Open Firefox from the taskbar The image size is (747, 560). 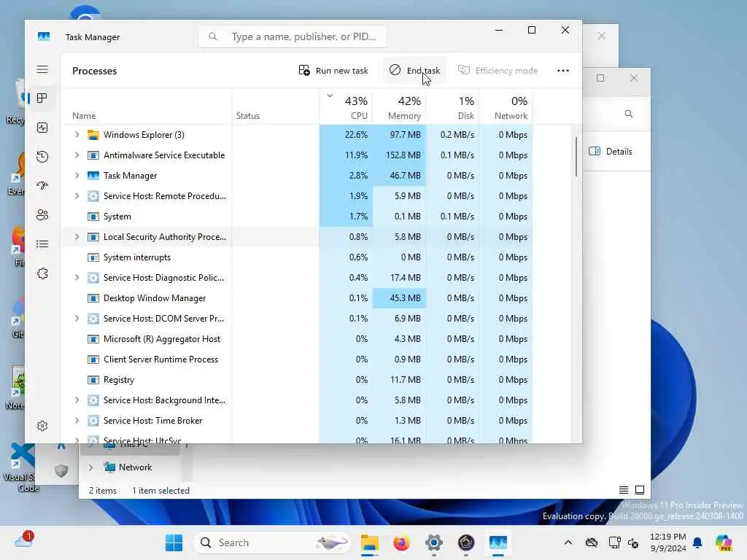coord(402,542)
